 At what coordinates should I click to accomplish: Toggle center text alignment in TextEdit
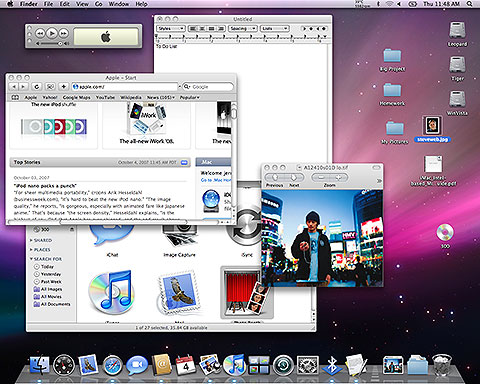[x=201, y=29]
